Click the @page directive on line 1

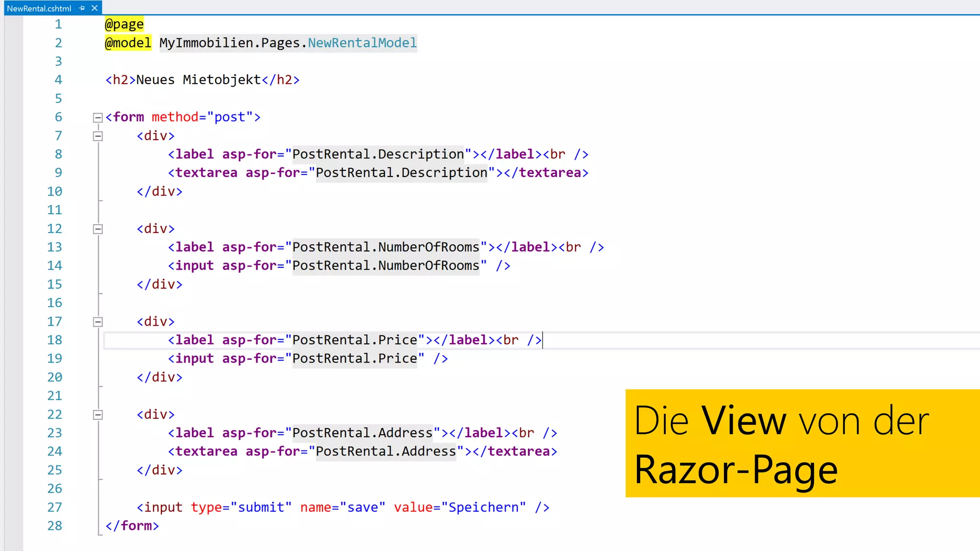pos(124,24)
